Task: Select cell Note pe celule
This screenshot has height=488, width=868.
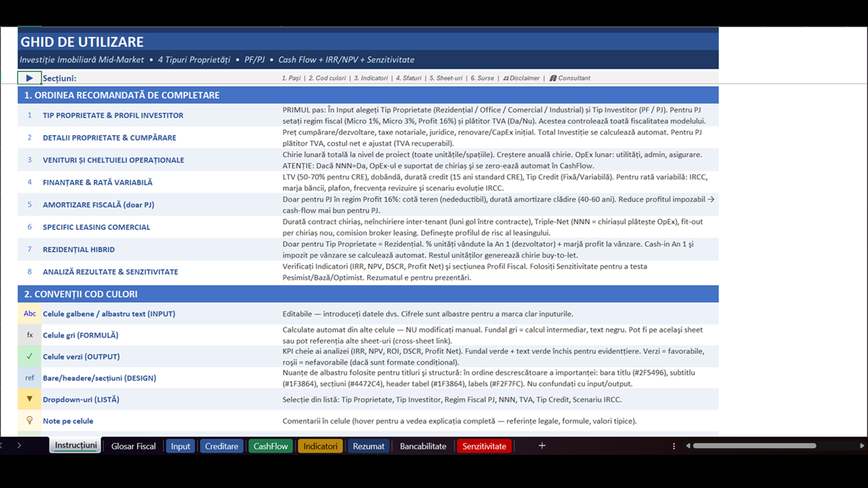Action: click(161, 421)
